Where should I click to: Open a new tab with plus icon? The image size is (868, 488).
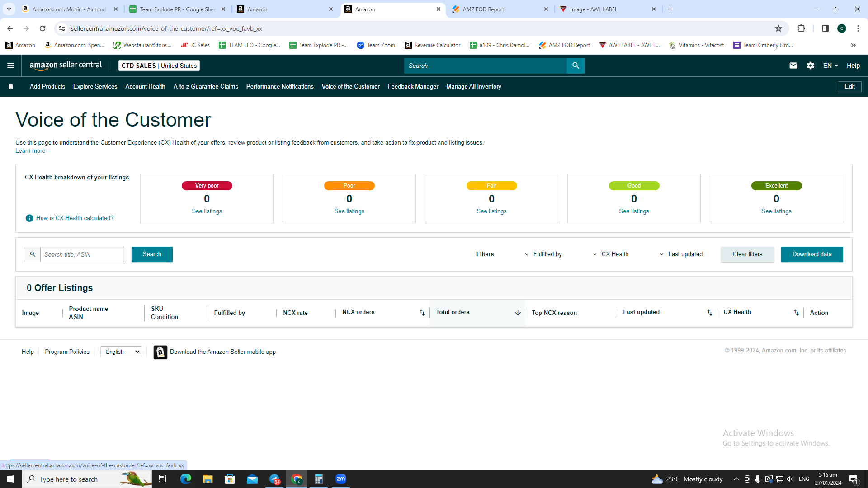(x=670, y=9)
